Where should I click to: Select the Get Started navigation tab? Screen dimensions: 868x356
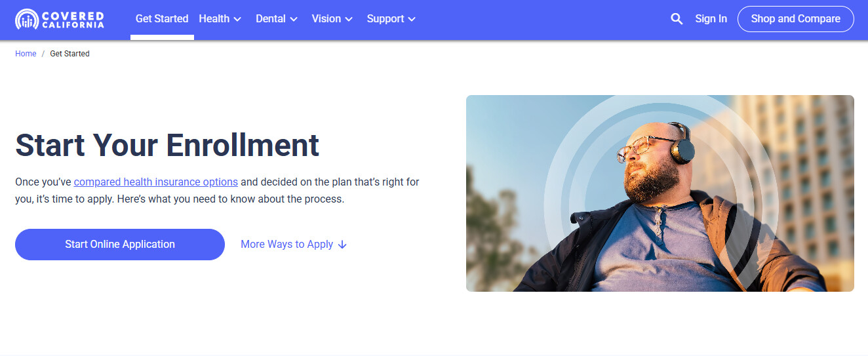(x=162, y=19)
